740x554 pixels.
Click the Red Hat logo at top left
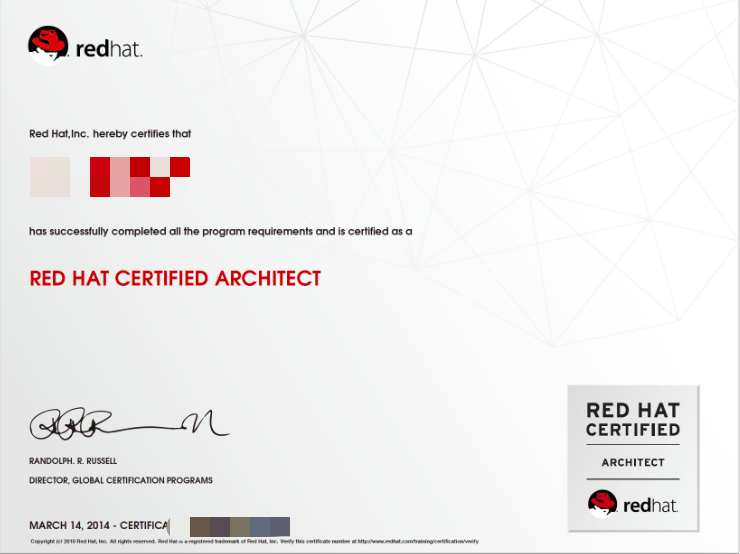tap(85, 46)
